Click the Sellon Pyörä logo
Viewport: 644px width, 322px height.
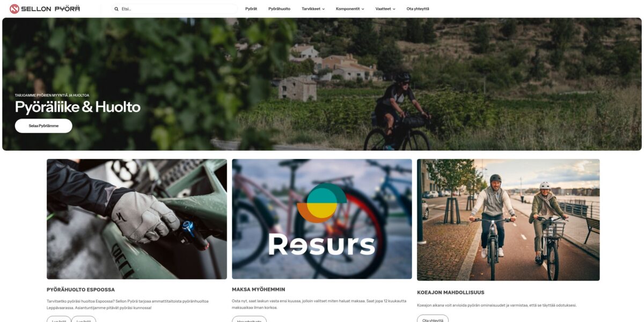coord(45,9)
